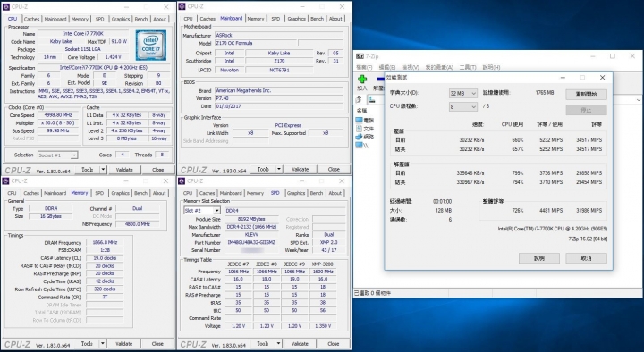The width and height of the screenshot is (644, 352).
Task: Select the 文件 documents icon in 7-Zip list
Action: [360, 129]
